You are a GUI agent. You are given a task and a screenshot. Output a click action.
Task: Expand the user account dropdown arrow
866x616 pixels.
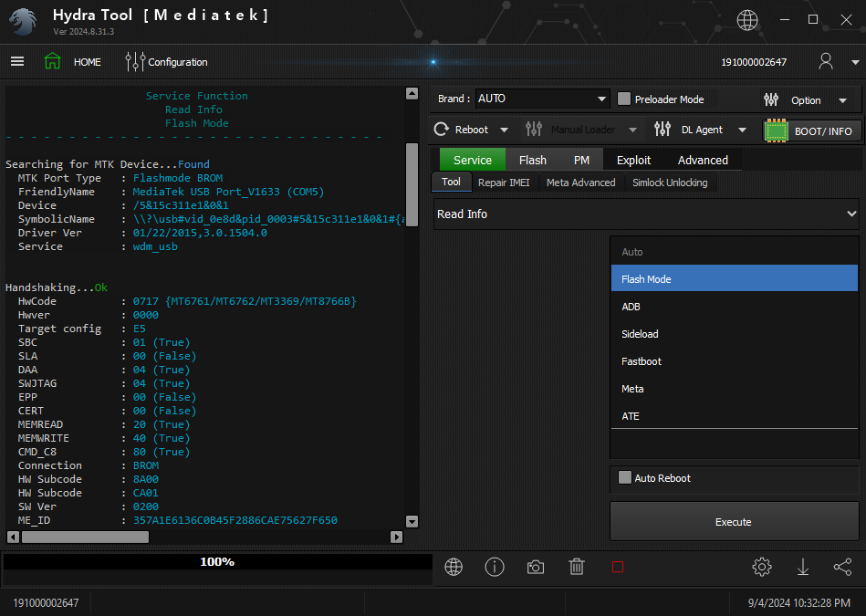pyautogui.click(x=855, y=62)
